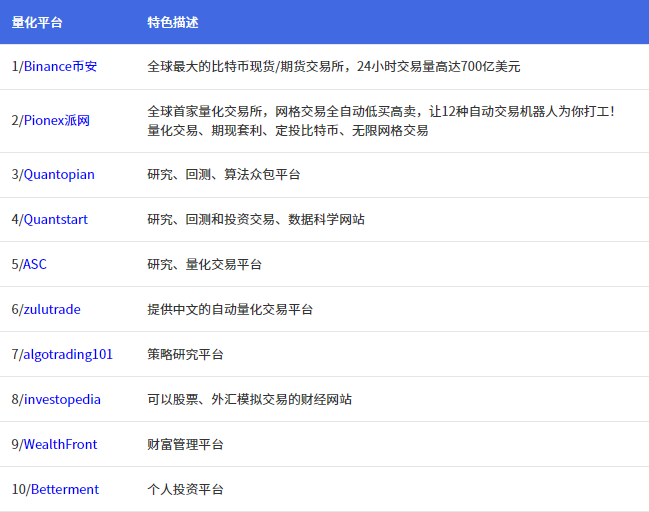
Task: Click description 个人投资平台
Action: click(185, 490)
